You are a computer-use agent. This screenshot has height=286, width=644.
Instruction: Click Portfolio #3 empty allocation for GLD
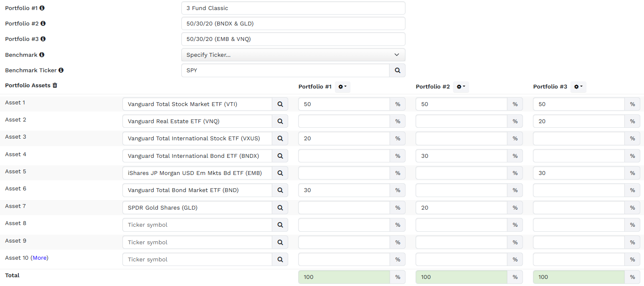pos(579,208)
